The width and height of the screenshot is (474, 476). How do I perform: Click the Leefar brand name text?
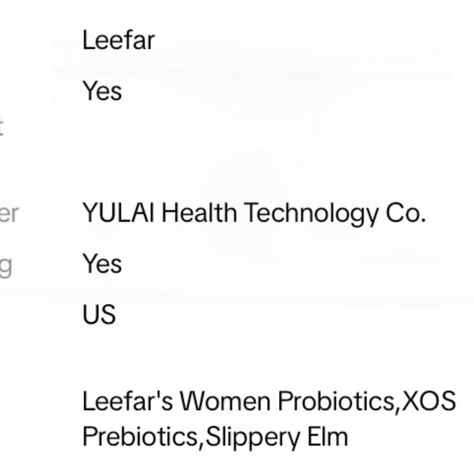(x=118, y=40)
